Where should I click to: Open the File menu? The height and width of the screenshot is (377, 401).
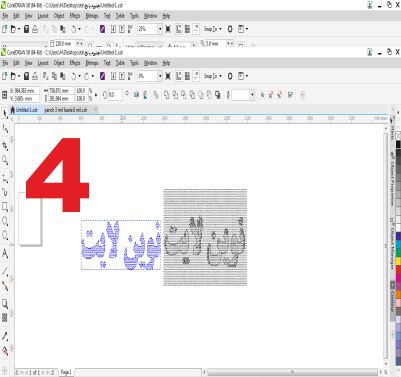click(5, 63)
